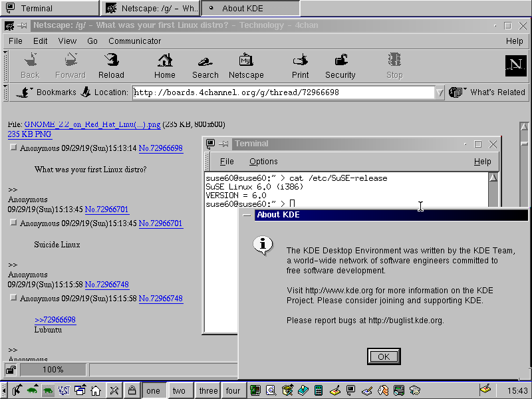Switch to the Netscape taskbar button
The height and width of the screenshot is (399, 532).
point(150,8)
